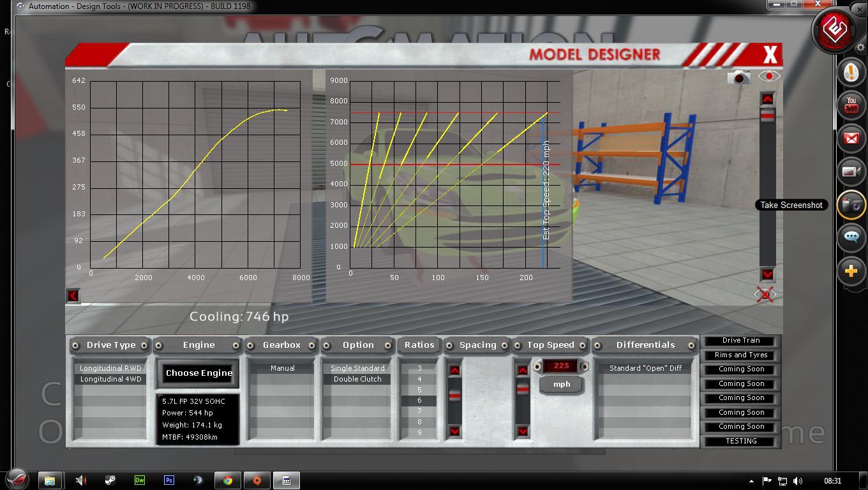Click the yellow plus overlay icon
Screen dimensions: 868x490
(x=851, y=271)
